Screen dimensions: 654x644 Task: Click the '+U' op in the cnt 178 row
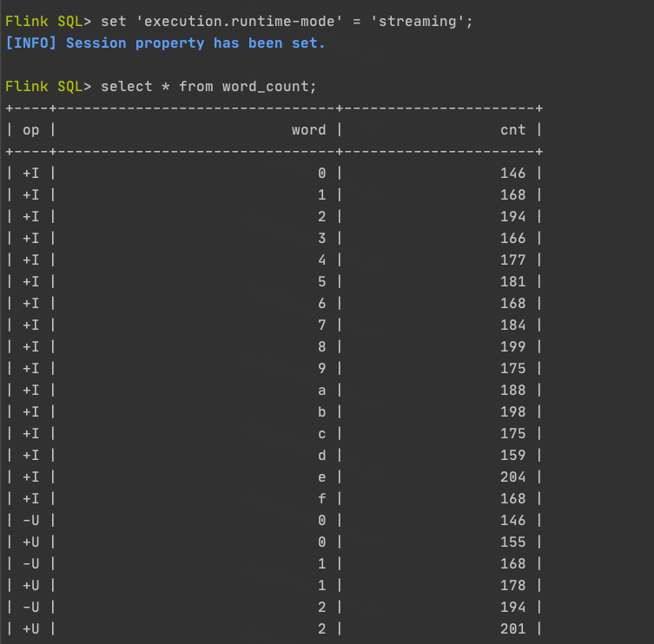[x=31, y=585]
